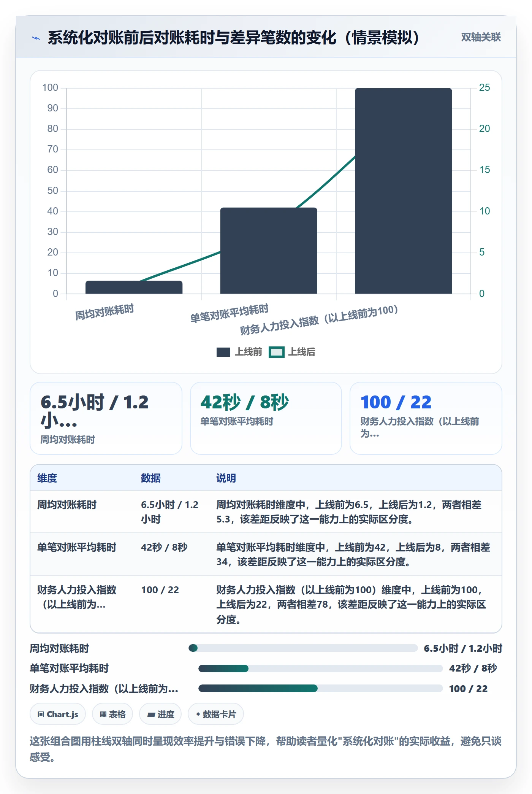This screenshot has width=532, height=794.
Task: Select the 进度 tag chip
Action: (160, 714)
